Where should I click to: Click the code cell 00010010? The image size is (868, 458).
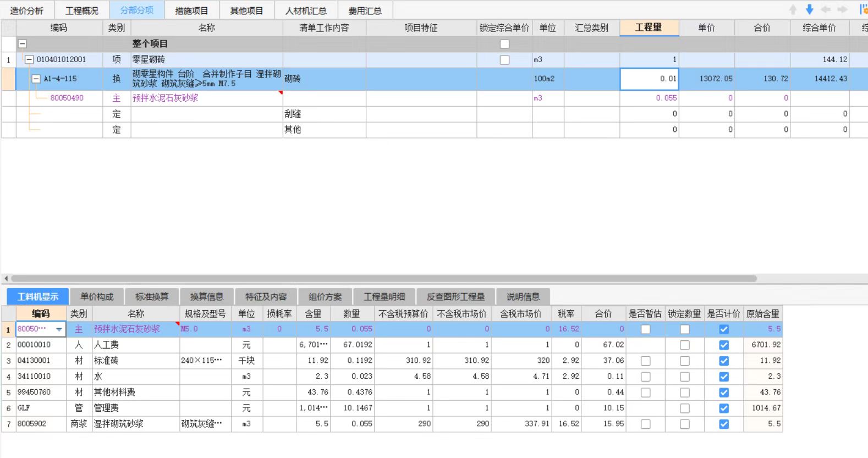(41, 345)
